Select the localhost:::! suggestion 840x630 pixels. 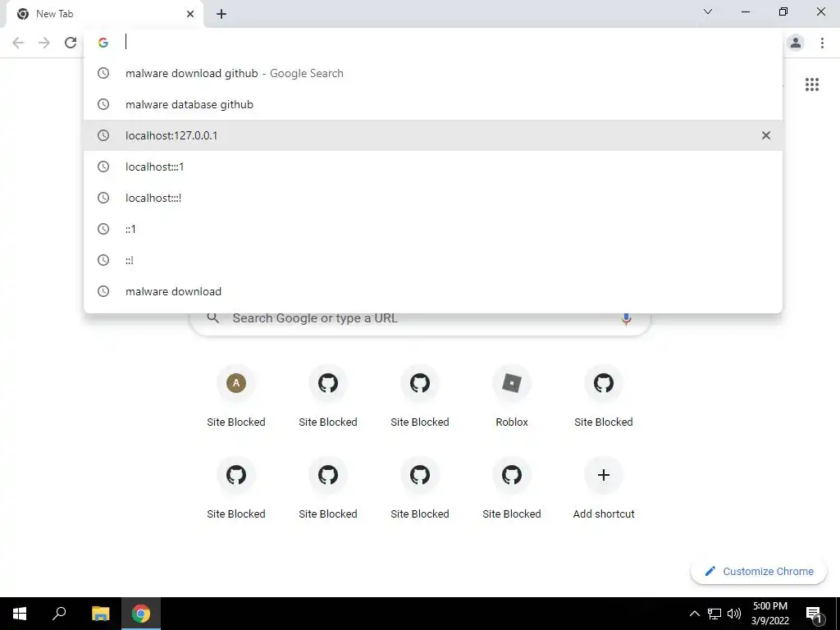(x=433, y=198)
